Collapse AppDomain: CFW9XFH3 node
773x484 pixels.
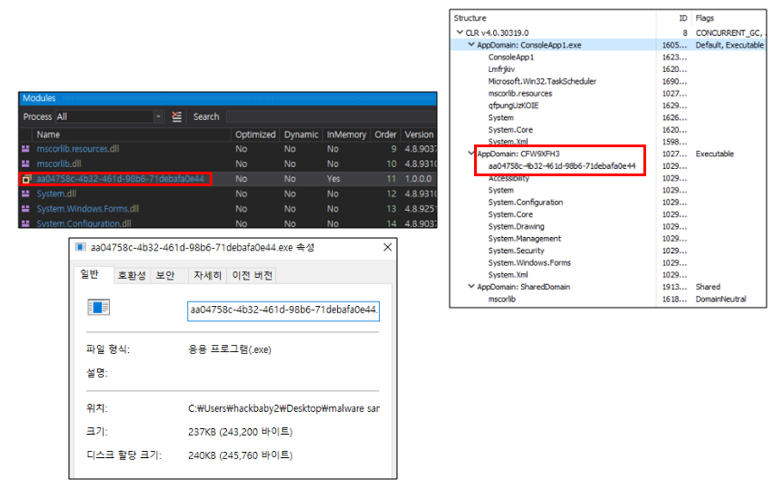click(471, 153)
